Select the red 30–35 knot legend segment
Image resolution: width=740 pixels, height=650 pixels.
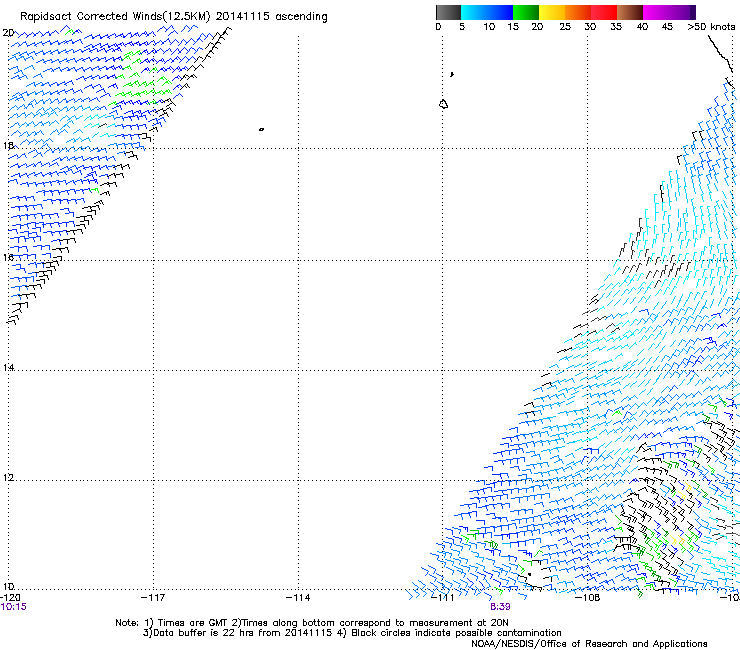coord(604,12)
